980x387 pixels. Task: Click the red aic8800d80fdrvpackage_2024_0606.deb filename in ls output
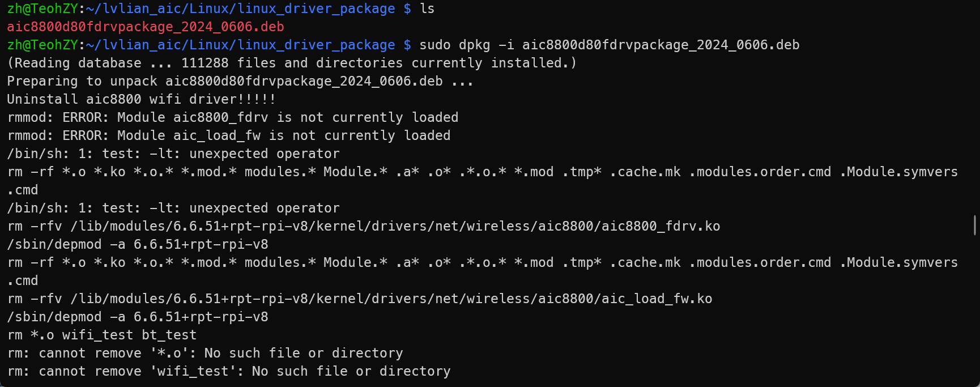coord(146,27)
